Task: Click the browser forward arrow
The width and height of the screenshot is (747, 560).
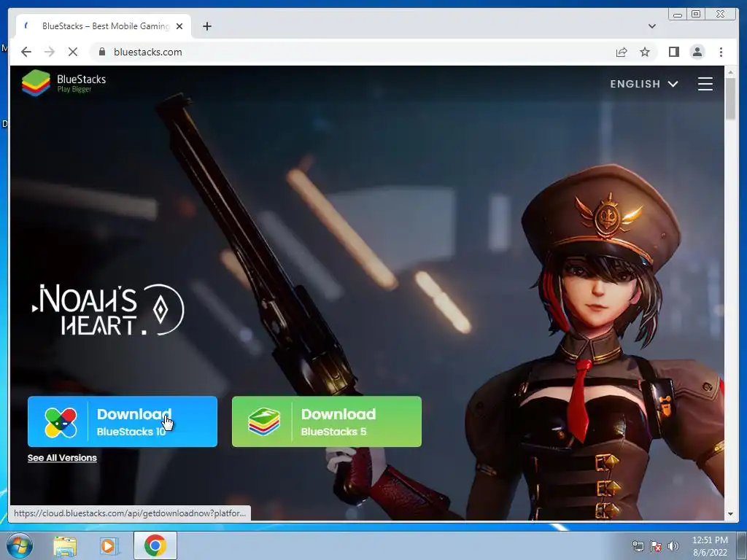Action: pyautogui.click(x=50, y=52)
